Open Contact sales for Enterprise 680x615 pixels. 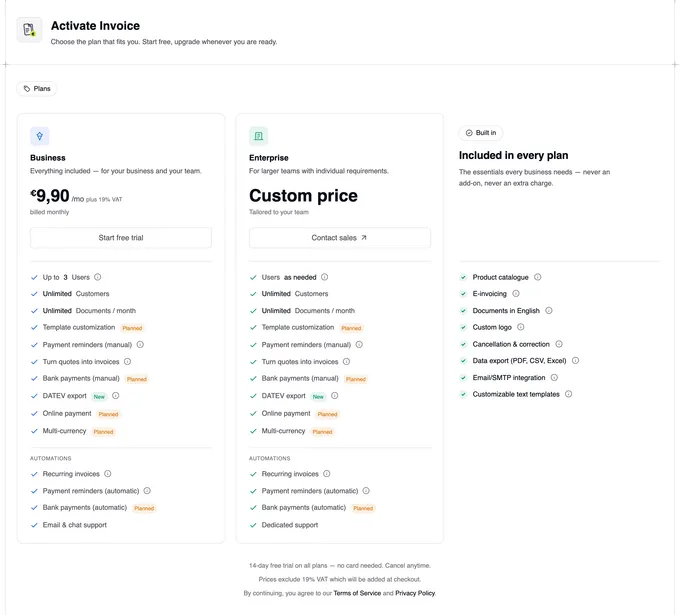point(340,238)
